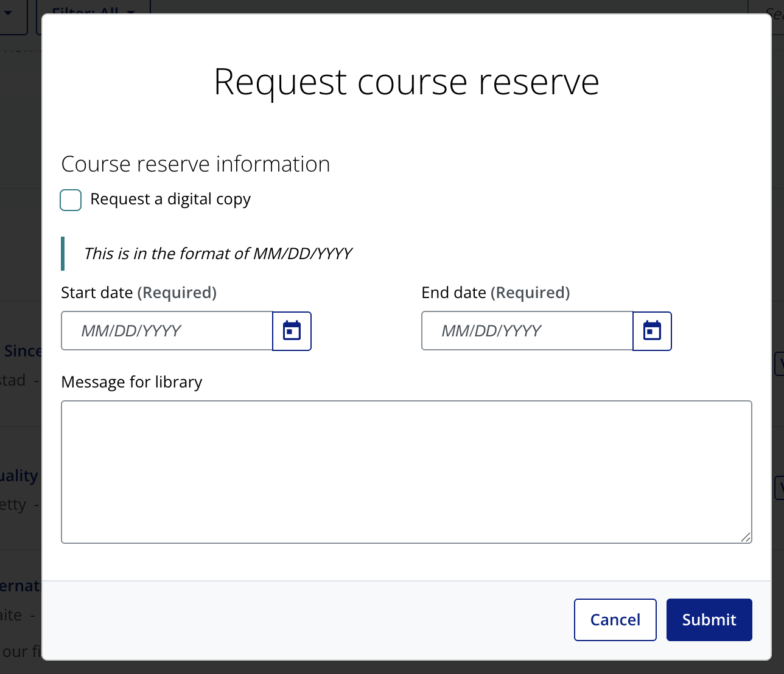Image resolution: width=784 pixels, height=674 pixels.
Task: Click the 'Request a digital copy' label
Action: pyautogui.click(x=170, y=200)
